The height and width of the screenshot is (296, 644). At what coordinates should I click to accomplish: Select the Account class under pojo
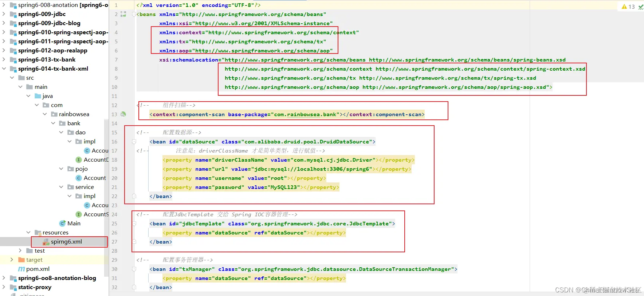point(95,178)
